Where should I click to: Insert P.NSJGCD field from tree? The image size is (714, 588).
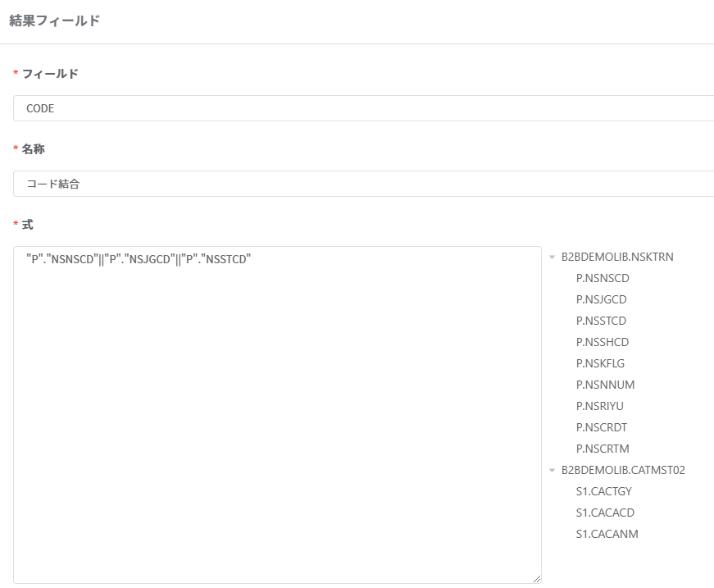pyautogui.click(x=601, y=299)
